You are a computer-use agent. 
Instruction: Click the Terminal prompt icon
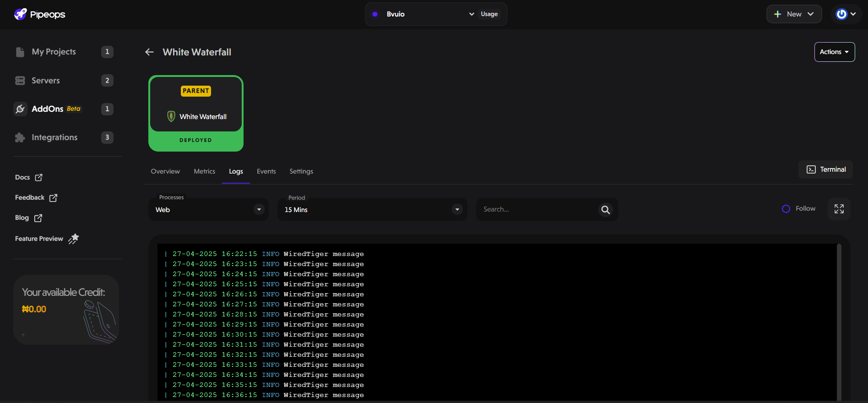[811, 169]
